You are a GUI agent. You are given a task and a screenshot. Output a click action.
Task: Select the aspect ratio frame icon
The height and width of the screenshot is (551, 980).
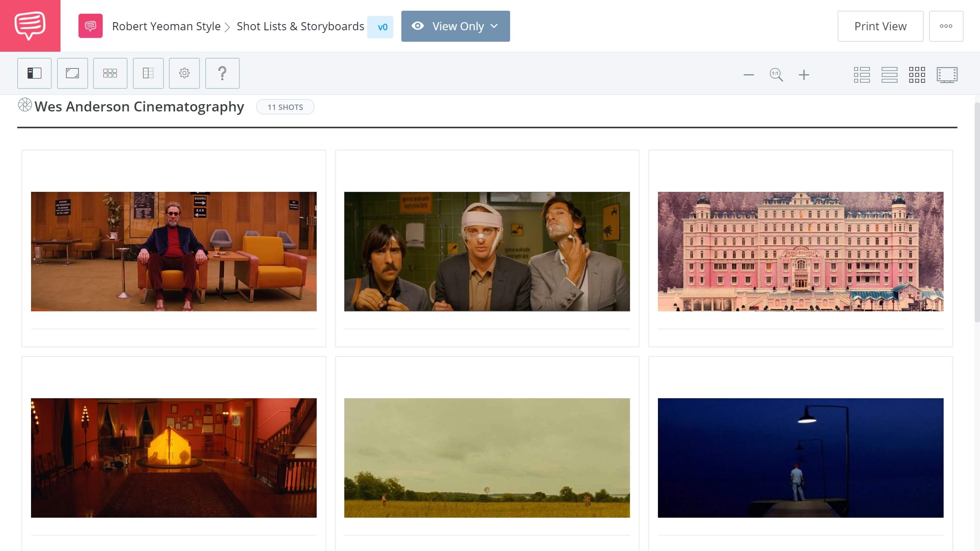pyautogui.click(x=72, y=73)
